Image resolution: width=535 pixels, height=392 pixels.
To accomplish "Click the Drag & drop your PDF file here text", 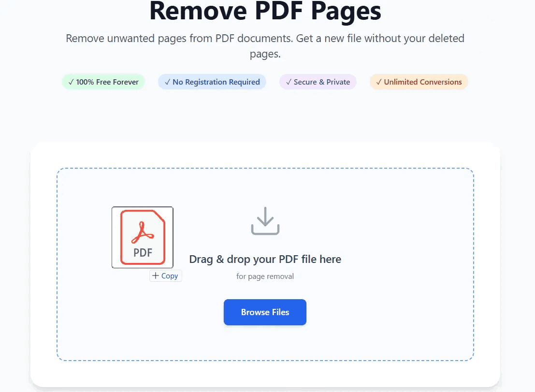I will pyautogui.click(x=265, y=259).
